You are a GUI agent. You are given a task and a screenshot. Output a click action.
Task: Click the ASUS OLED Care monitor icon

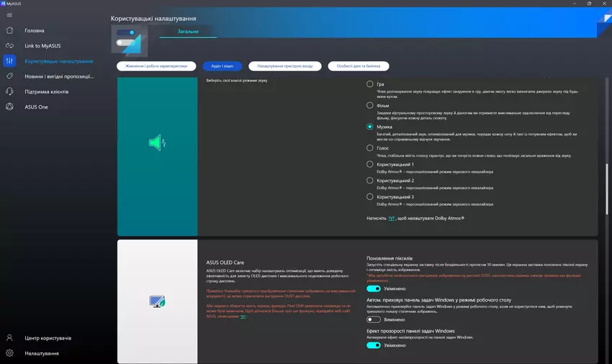pyautogui.click(x=157, y=302)
